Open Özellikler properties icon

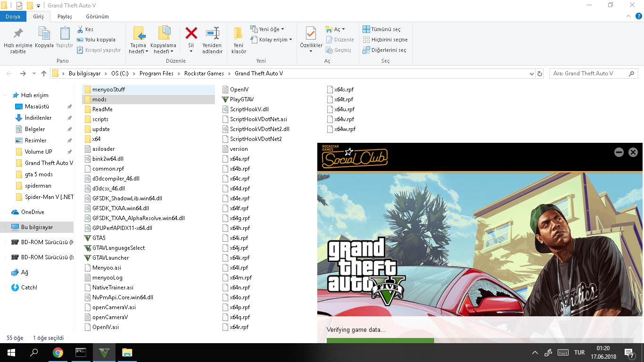pyautogui.click(x=311, y=37)
